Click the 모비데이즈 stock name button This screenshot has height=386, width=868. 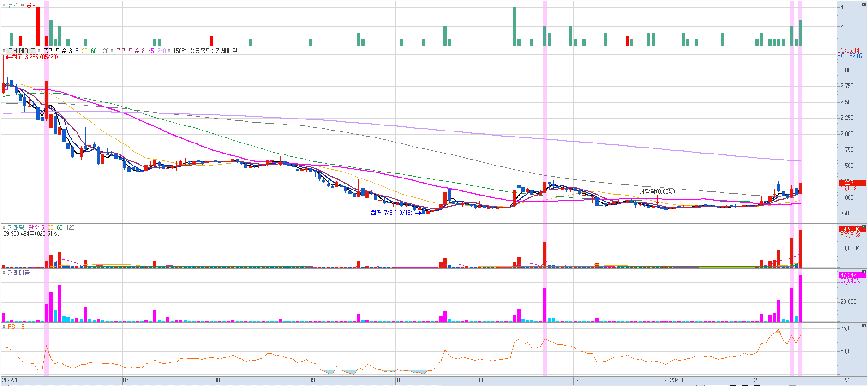pos(21,51)
